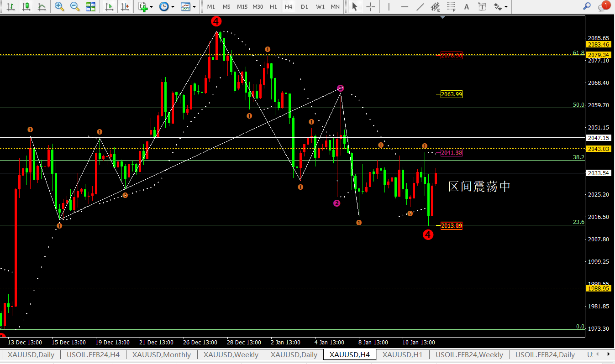
Task: Expand the periodicity clock dropdown
Action: click(x=166, y=6)
